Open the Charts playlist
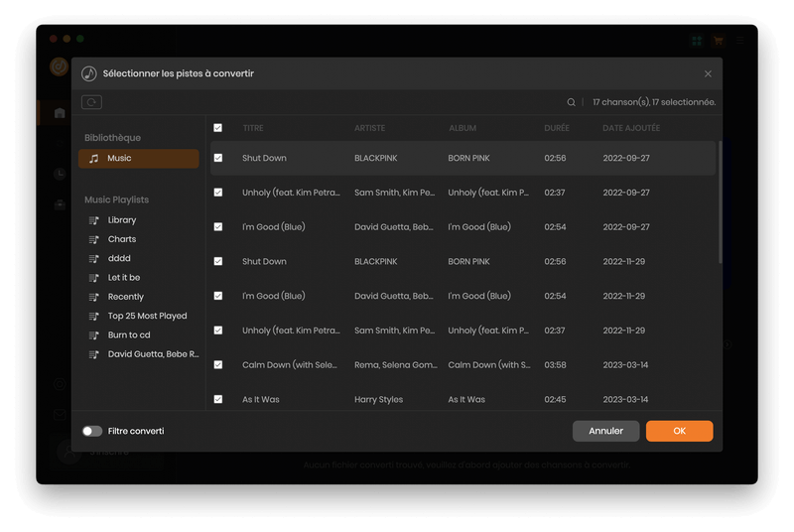Screen dimensions: 794x532 click(x=122, y=239)
